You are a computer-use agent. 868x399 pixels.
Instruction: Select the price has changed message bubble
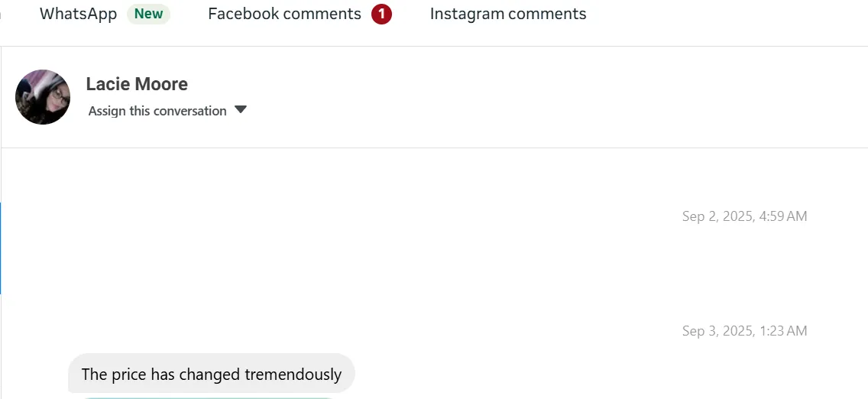pyautogui.click(x=212, y=375)
